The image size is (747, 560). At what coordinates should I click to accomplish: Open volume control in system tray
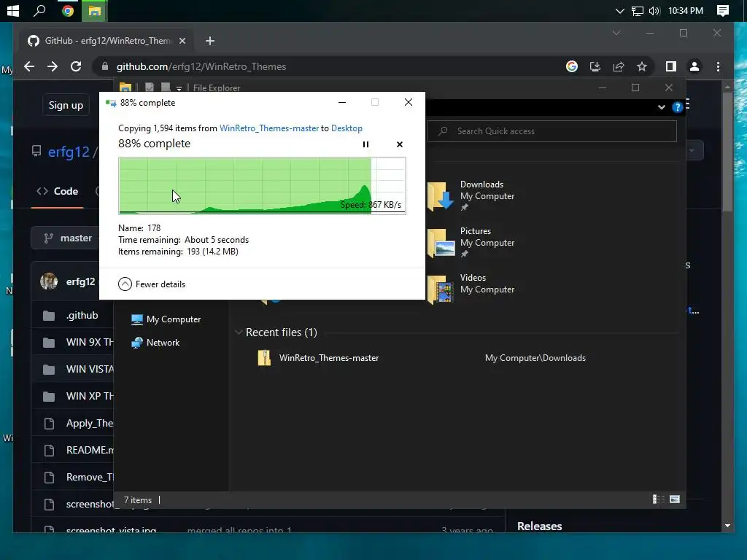pyautogui.click(x=654, y=11)
